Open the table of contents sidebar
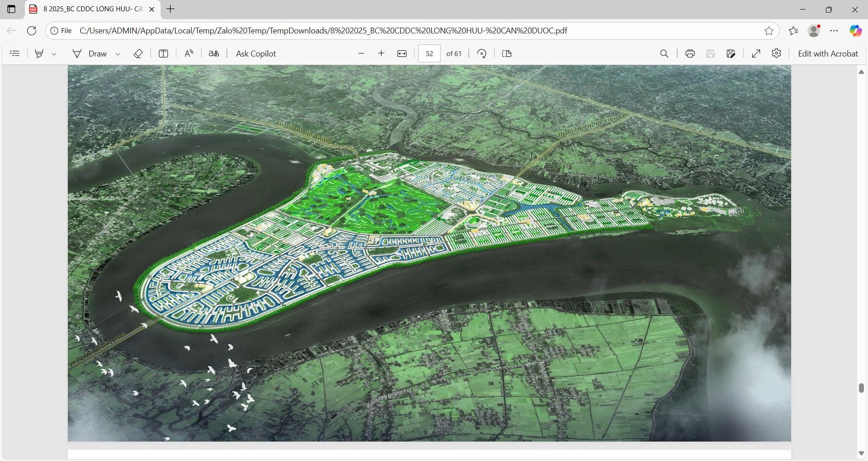This screenshot has height=461, width=868. tap(15, 54)
